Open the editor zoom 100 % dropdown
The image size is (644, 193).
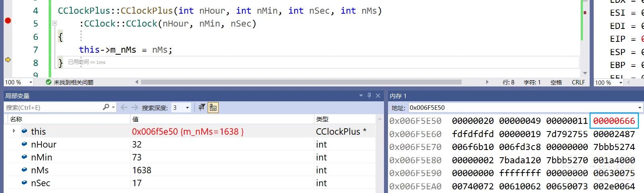pos(31,82)
